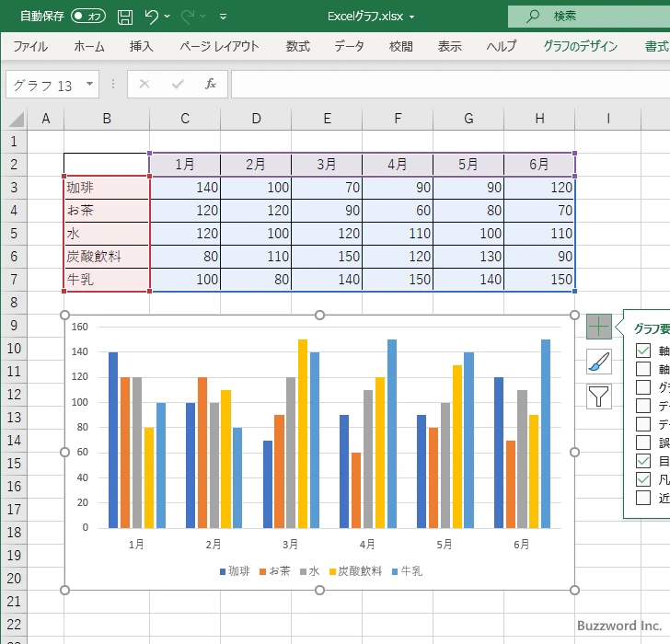670x644 pixels.
Task: Click the Name Box showing グラフ 13
Action: pyautogui.click(x=52, y=84)
